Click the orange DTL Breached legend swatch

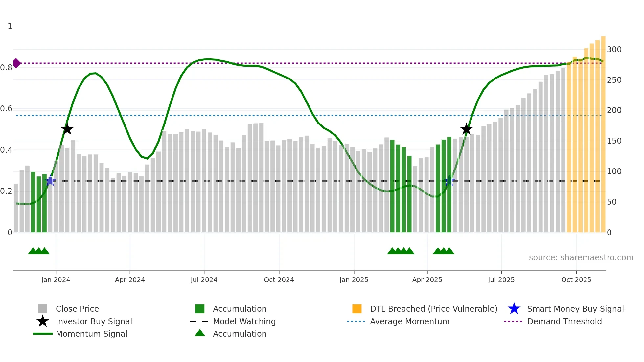pyautogui.click(x=357, y=309)
